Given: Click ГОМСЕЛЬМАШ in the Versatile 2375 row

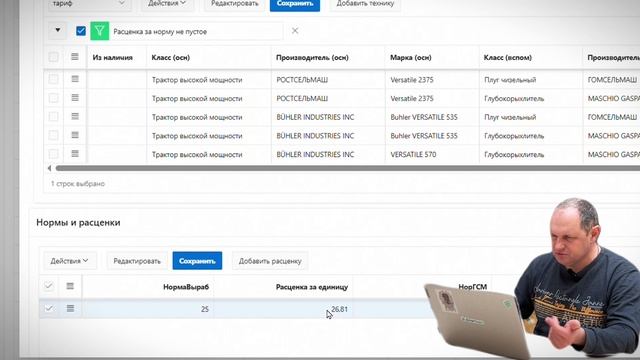Looking at the screenshot, I should pos(612,80).
